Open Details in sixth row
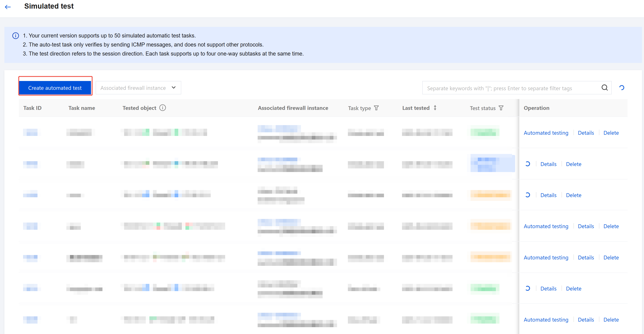 click(x=548, y=288)
